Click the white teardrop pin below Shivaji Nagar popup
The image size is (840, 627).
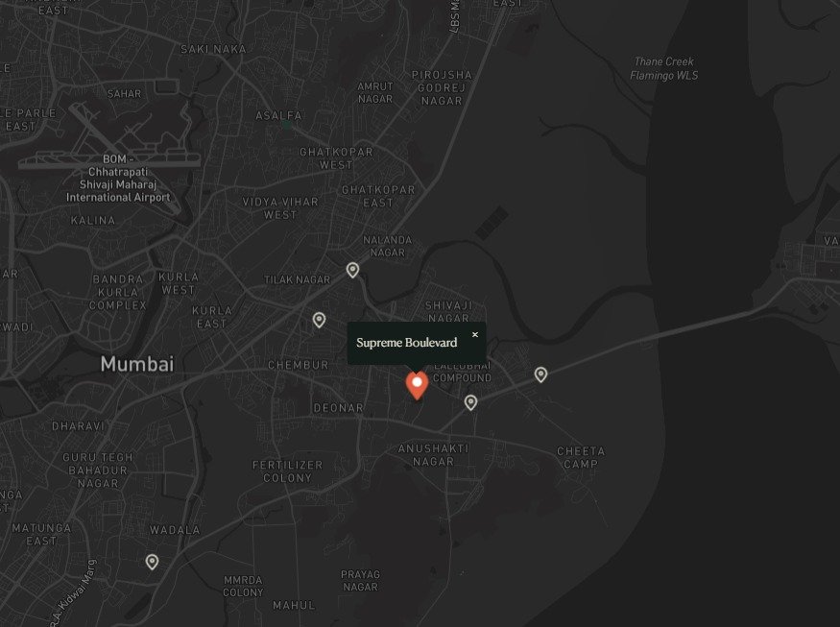click(x=470, y=404)
